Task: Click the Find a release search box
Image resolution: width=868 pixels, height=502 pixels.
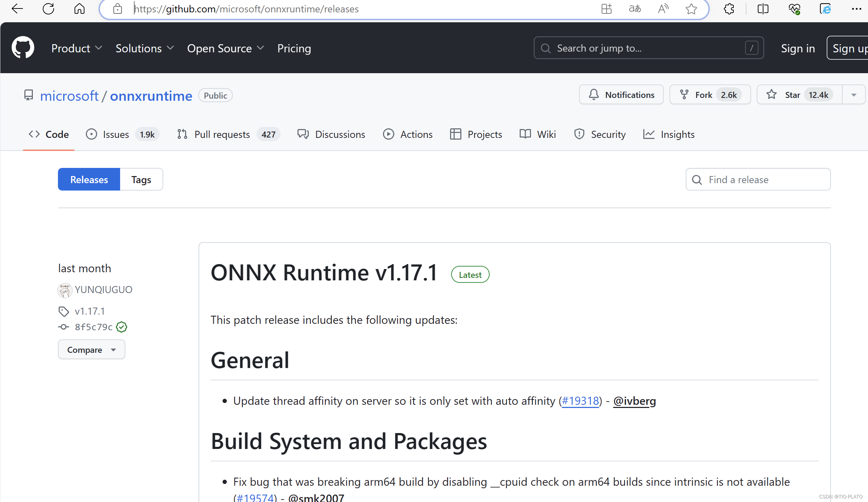Action: click(x=758, y=180)
